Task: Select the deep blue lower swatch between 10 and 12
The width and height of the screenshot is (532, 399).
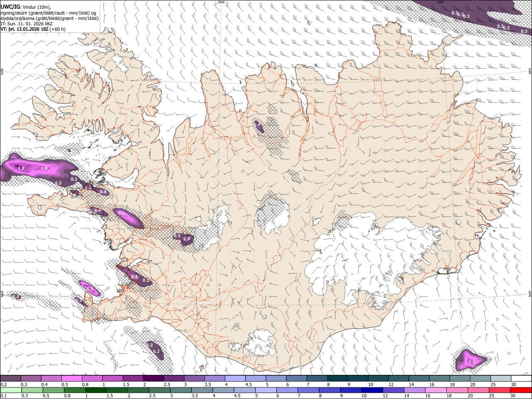Action: tap(372, 390)
